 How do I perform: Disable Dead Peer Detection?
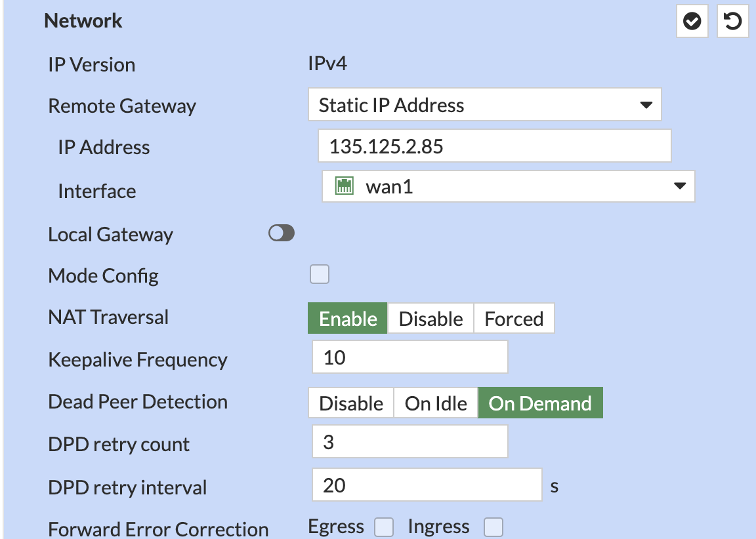click(x=351, y=403)
